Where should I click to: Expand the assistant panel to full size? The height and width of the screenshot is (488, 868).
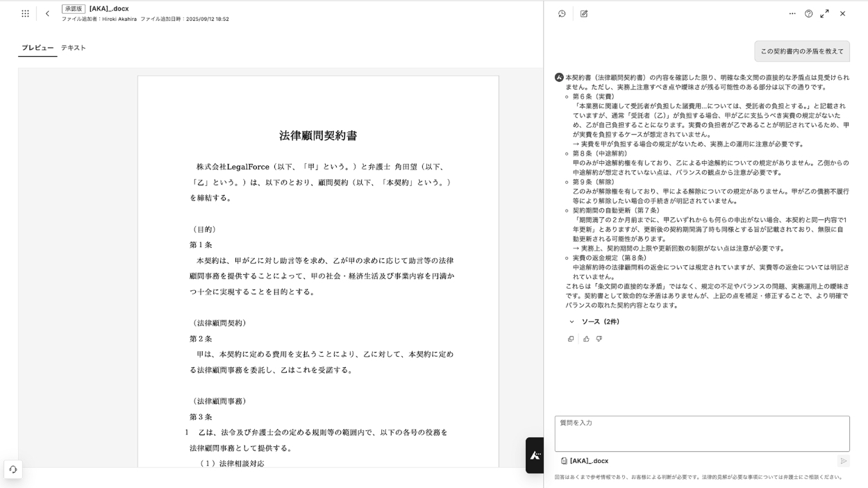pos(824,13)
